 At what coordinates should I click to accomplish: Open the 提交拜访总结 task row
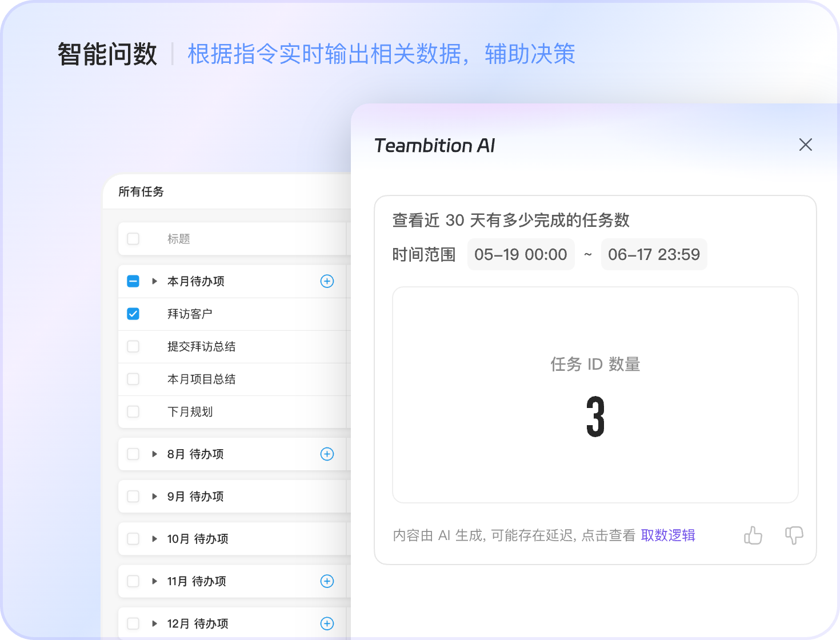click(x=234, y=346)
